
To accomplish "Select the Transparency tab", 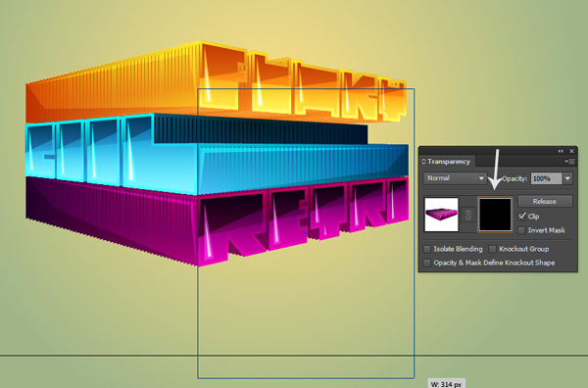I will point(449,162).
